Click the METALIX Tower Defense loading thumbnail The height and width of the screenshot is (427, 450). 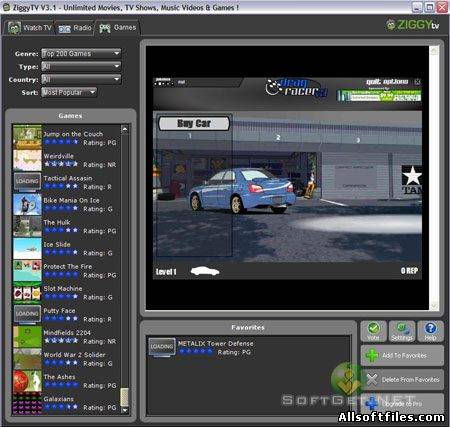coord(162,347)
